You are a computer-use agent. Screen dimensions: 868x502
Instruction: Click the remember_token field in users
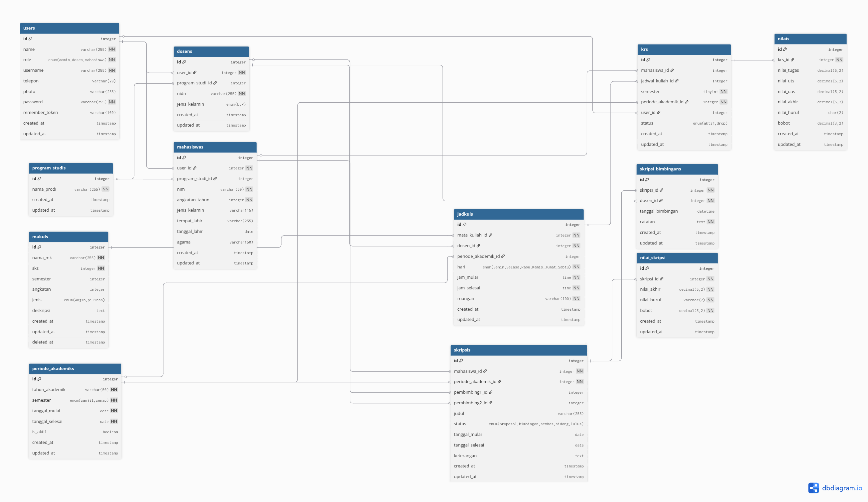coord(69,113)
